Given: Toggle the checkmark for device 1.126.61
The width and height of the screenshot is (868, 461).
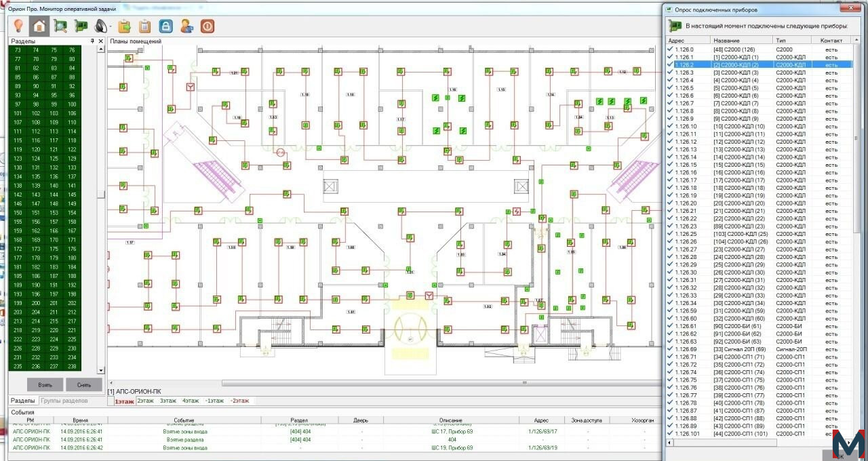Looking at the screenshot, I should (x=671, y=326).
